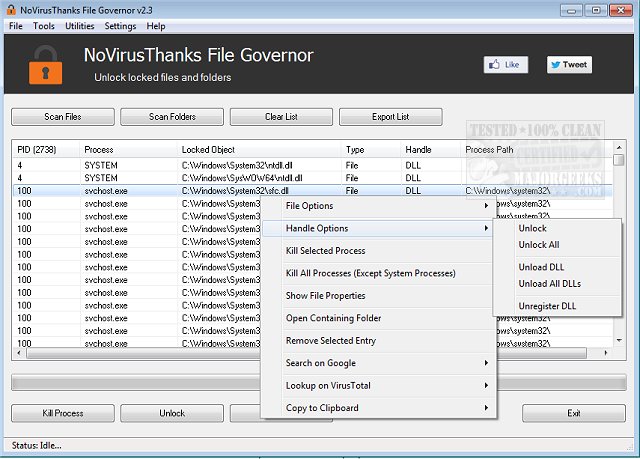Click the Exit button
Viewport: 640px width, 459px height.
point(573,413)
